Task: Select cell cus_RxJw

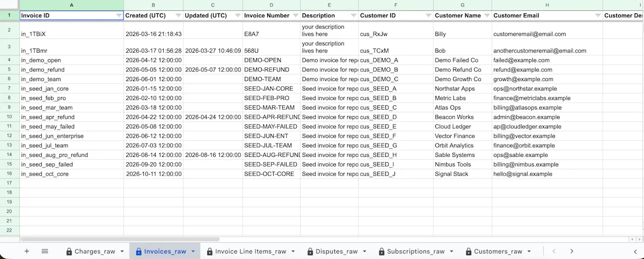Action: [x=396, y=30]
